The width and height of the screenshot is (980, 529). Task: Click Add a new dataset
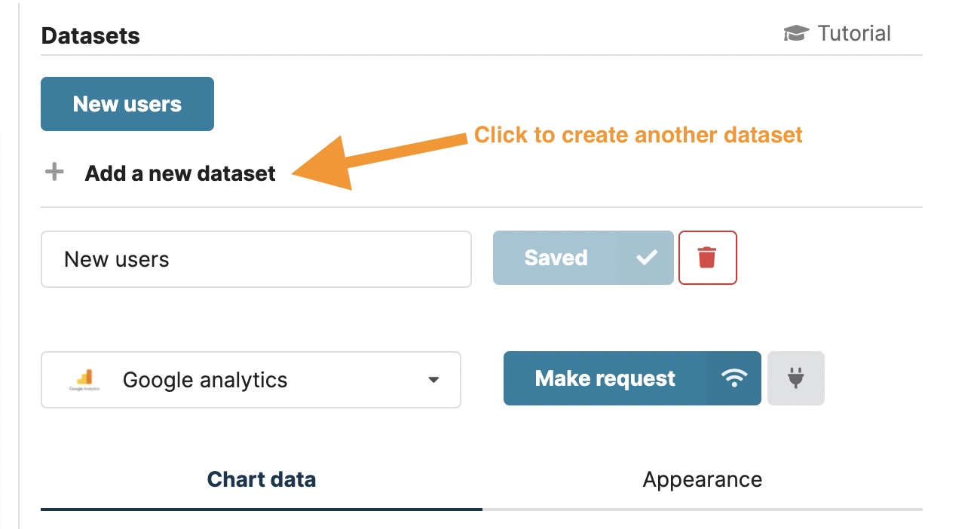click(x=179, y=173)
